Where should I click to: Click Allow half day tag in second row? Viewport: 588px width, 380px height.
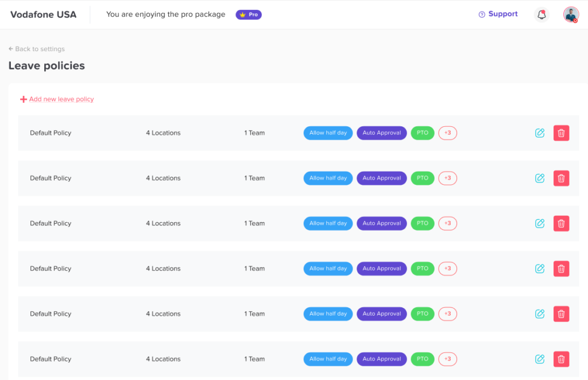pos(328,178)
